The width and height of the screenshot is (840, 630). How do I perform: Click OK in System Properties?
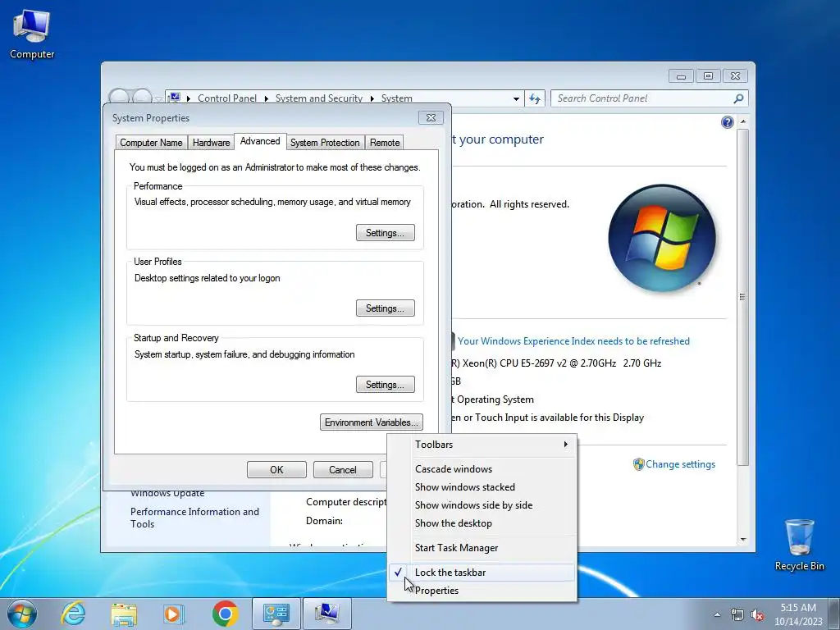[x=276, y=470]
